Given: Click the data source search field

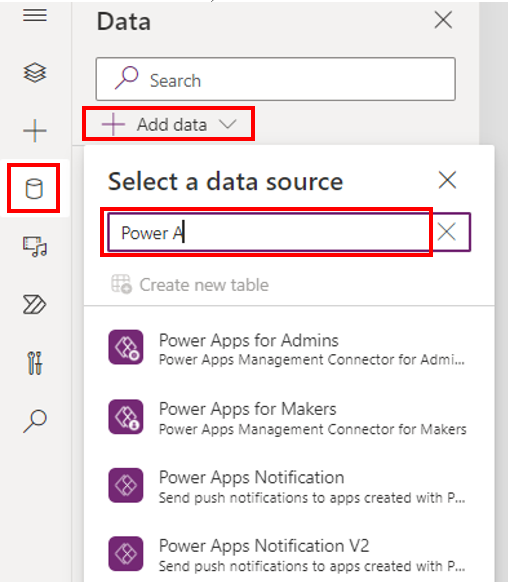Looking at the screenshot, I should pos(269,232).
